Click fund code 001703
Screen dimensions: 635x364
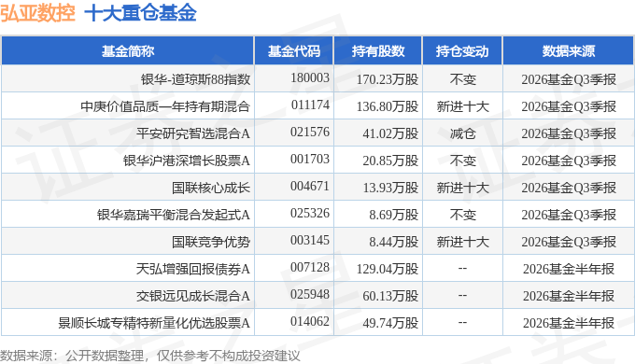(310, 159)
